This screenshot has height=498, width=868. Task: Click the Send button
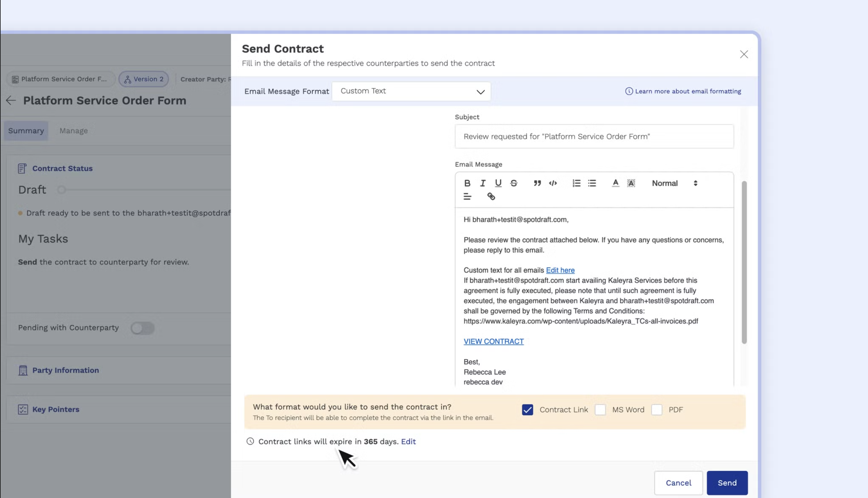pos(727,483)
